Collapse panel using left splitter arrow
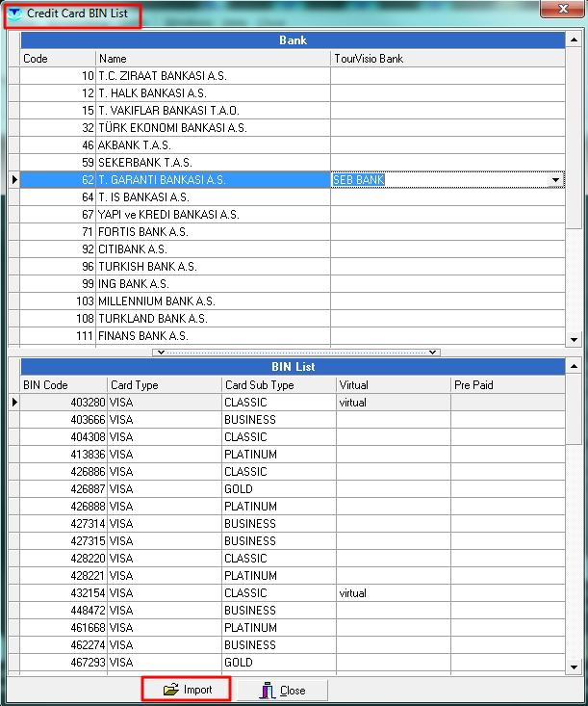Image resolution: width=588 pixels, height=706 pixels. click(159, 353)
